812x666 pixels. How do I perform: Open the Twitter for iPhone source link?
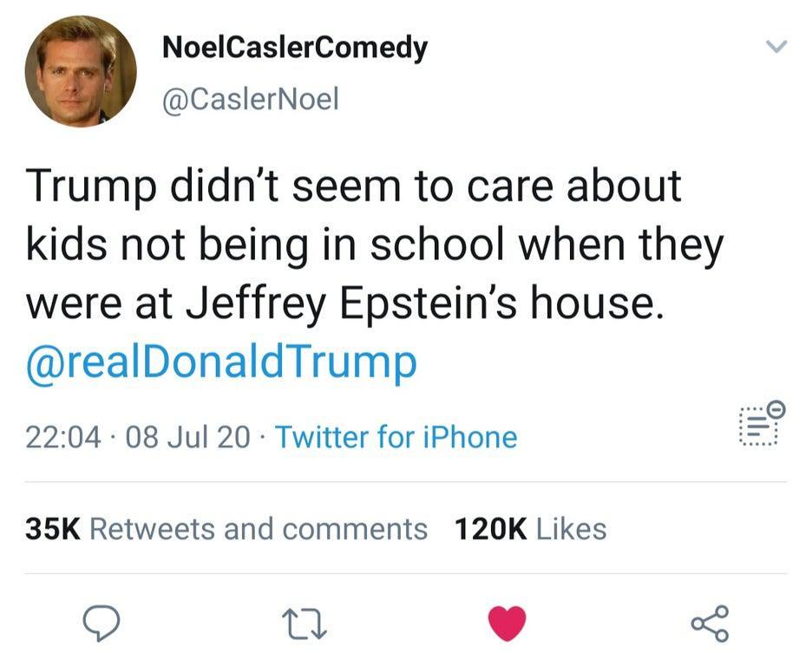[x=396, y=437]
